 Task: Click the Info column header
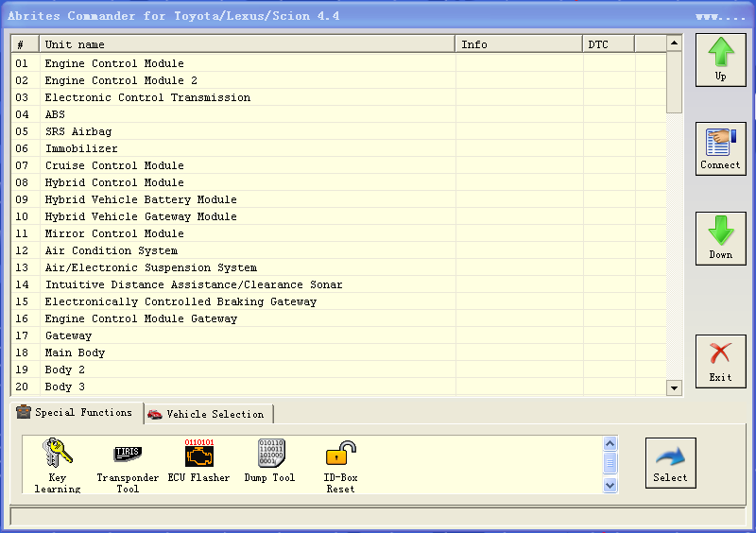[x=519, y=44]
